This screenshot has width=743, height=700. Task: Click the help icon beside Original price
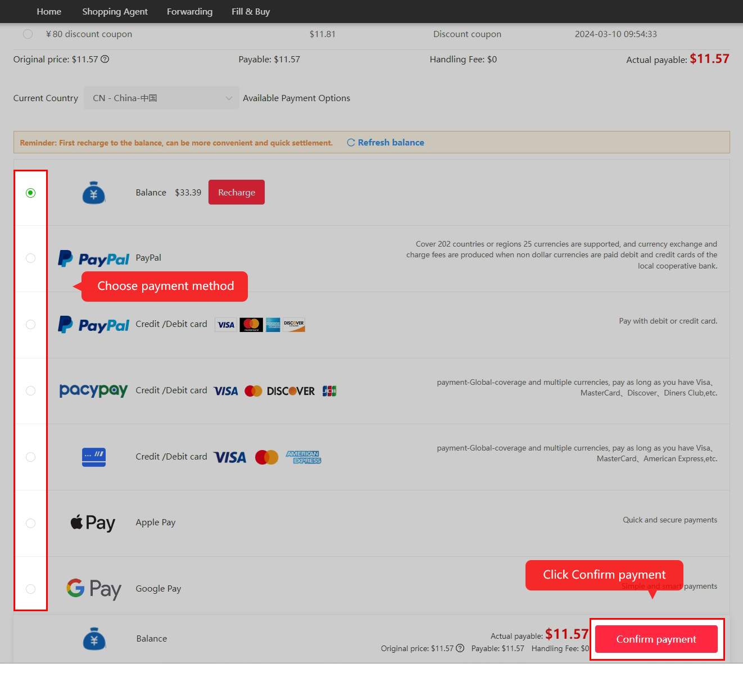(105, 59)
